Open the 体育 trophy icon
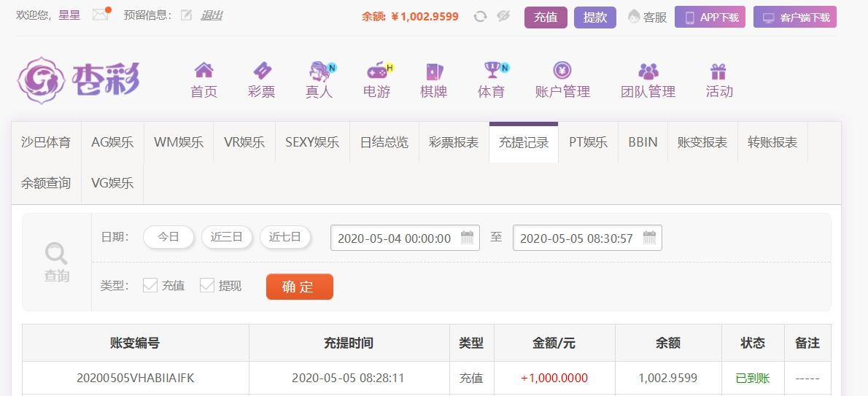This screenshot has height=396, width=868. pos(494,70)
